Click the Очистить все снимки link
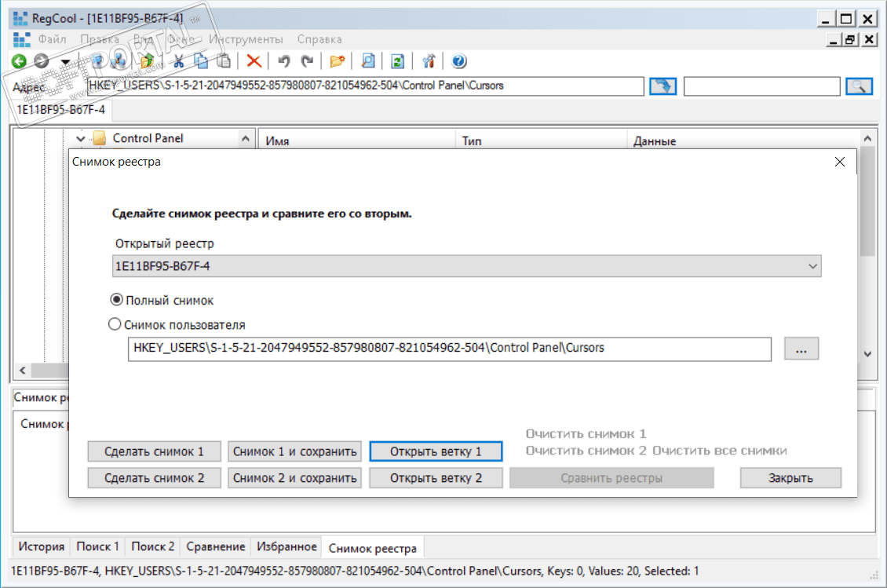Image resolution: width=887 pixels, height=588 pixels. pyautogui.click(x=720, y=451)
